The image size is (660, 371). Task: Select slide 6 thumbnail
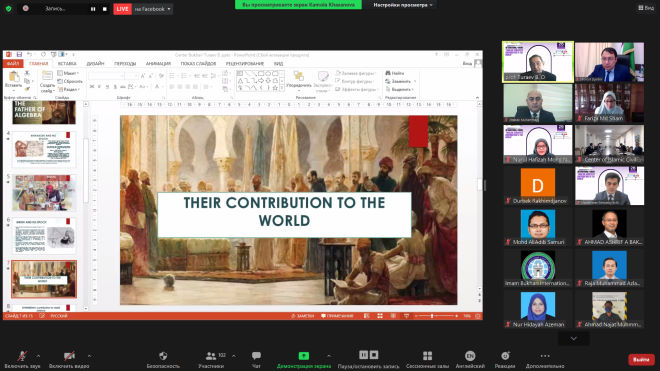(44, 236)
